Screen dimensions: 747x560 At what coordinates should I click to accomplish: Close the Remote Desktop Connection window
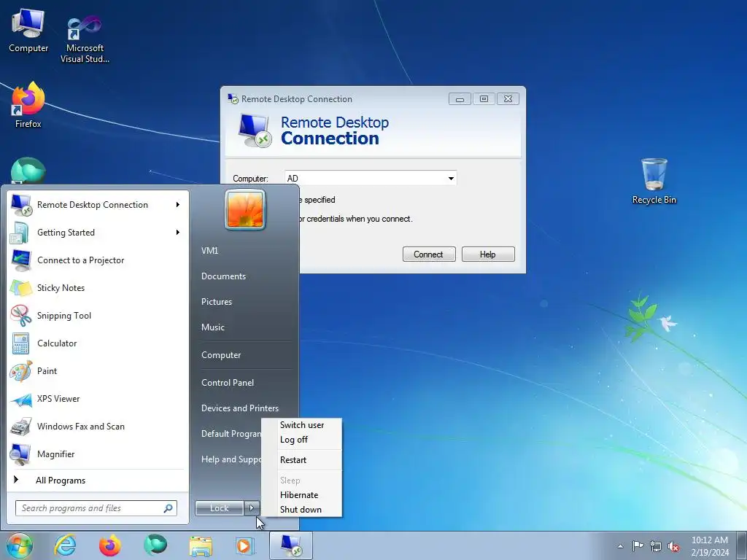click(508, 99)
